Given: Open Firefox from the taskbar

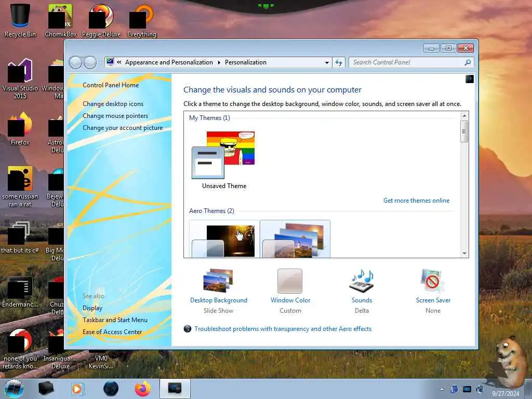Looking at the screenshot, I should coord(143,389).
